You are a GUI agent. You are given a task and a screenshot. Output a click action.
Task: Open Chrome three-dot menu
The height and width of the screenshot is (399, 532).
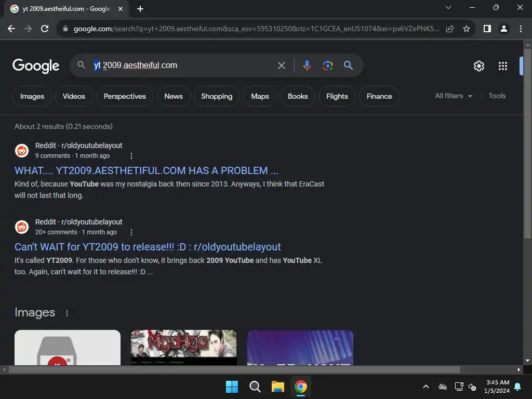coord(521,29)
